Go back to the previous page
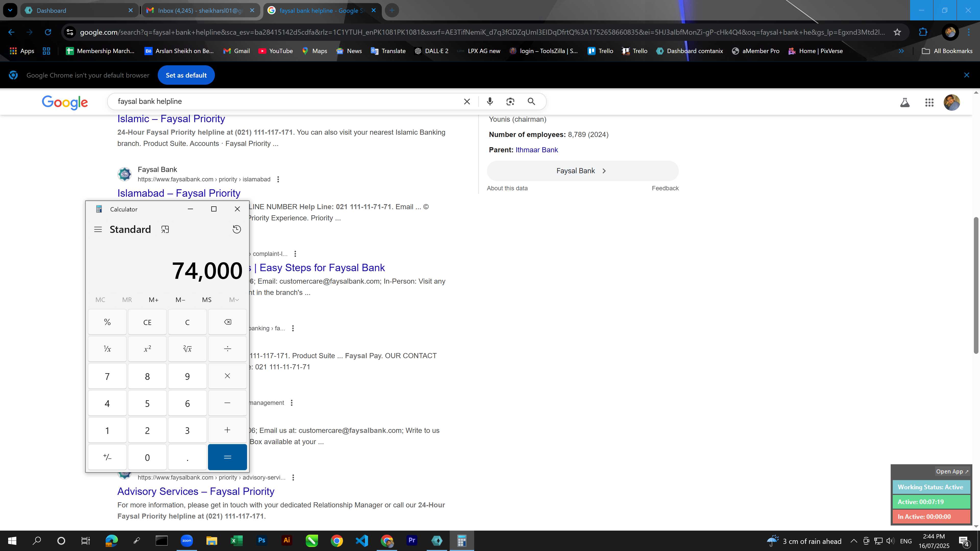The width and height of the screenshot is (980, 551). point(11,32)
